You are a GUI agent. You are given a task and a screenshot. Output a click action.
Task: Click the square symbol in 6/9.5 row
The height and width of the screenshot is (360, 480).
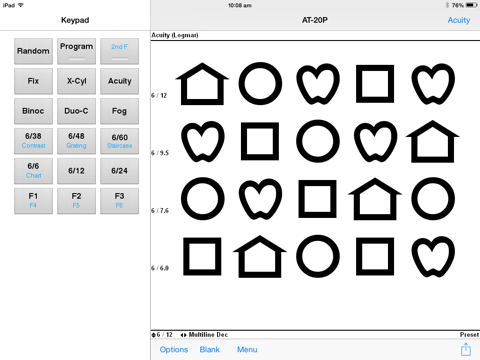coord(260,141)
